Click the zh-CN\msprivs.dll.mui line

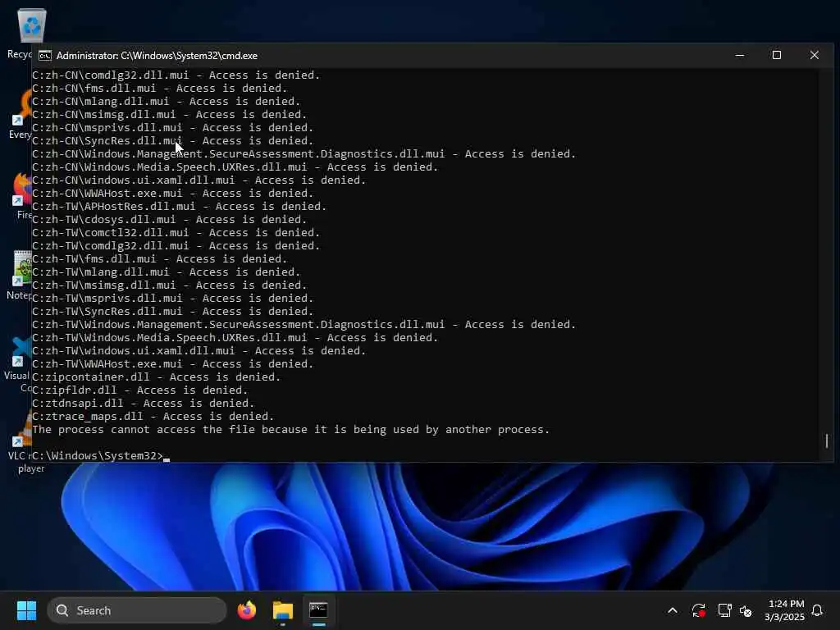(173, 127)
